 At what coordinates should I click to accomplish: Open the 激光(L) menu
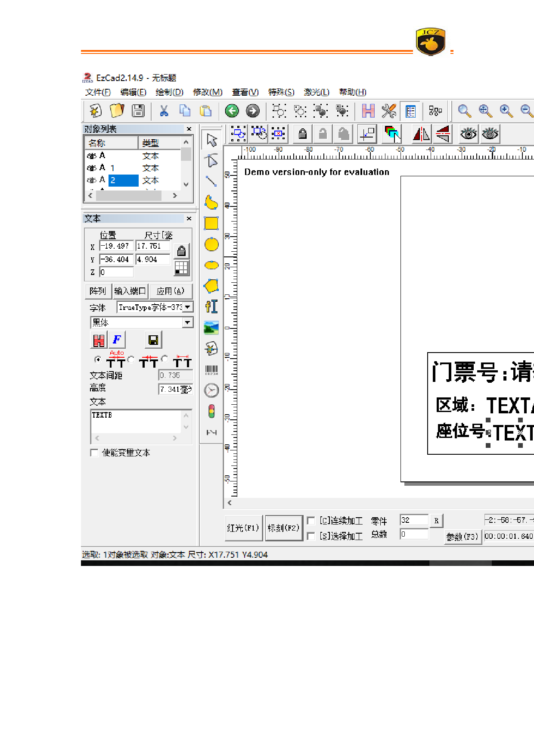(x=316, y=92)
